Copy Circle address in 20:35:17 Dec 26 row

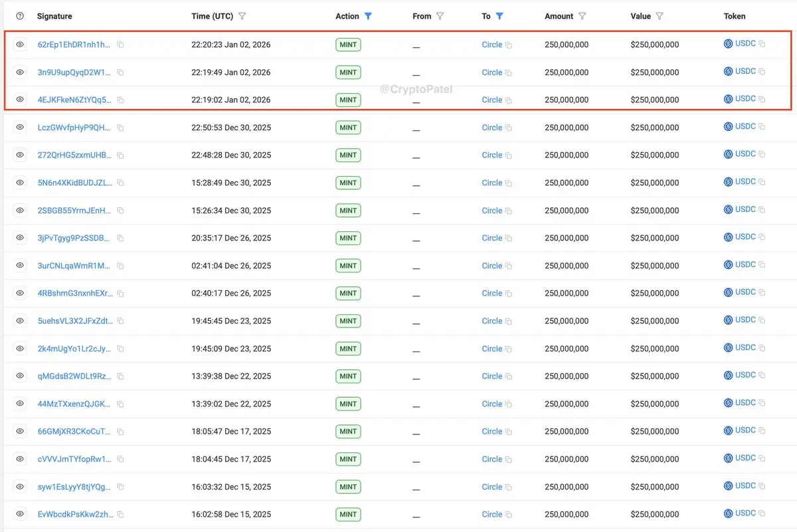click(509, 238)
